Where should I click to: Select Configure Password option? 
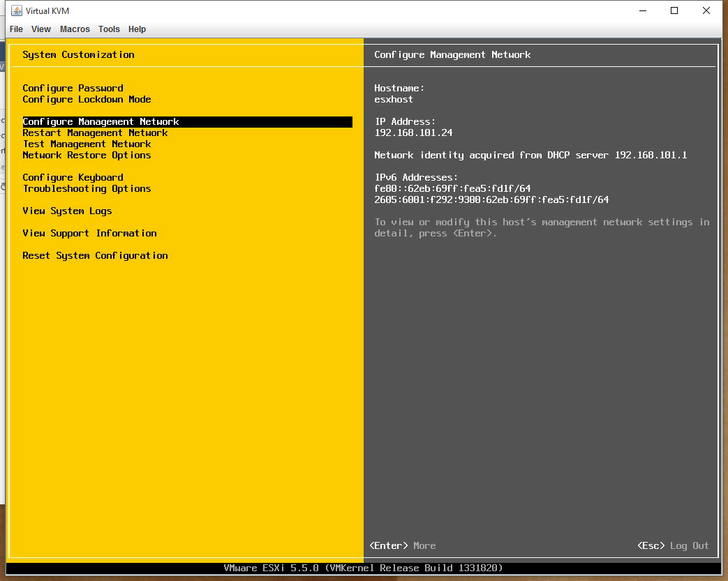tap(73, 89)
